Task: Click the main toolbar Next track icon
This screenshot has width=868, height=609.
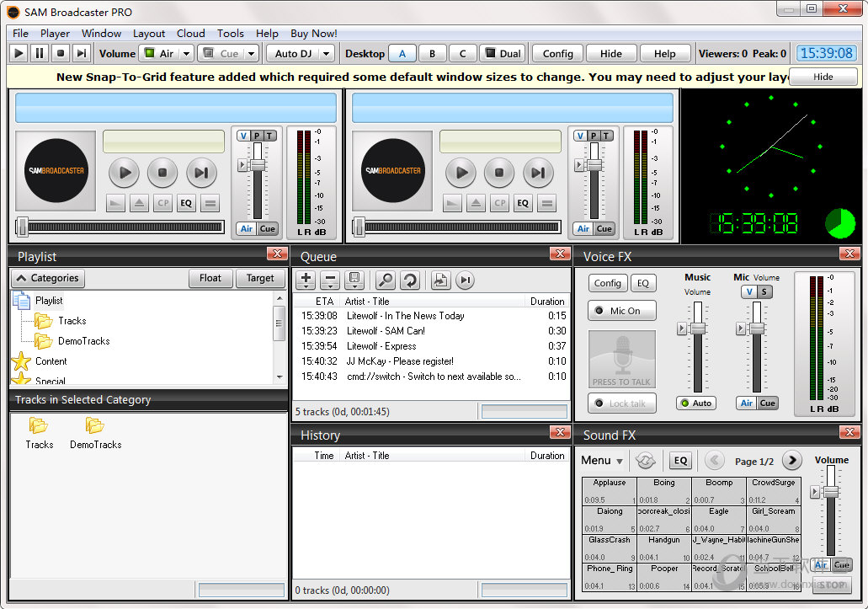Action: pyautogui.click(x=82, y=54)
